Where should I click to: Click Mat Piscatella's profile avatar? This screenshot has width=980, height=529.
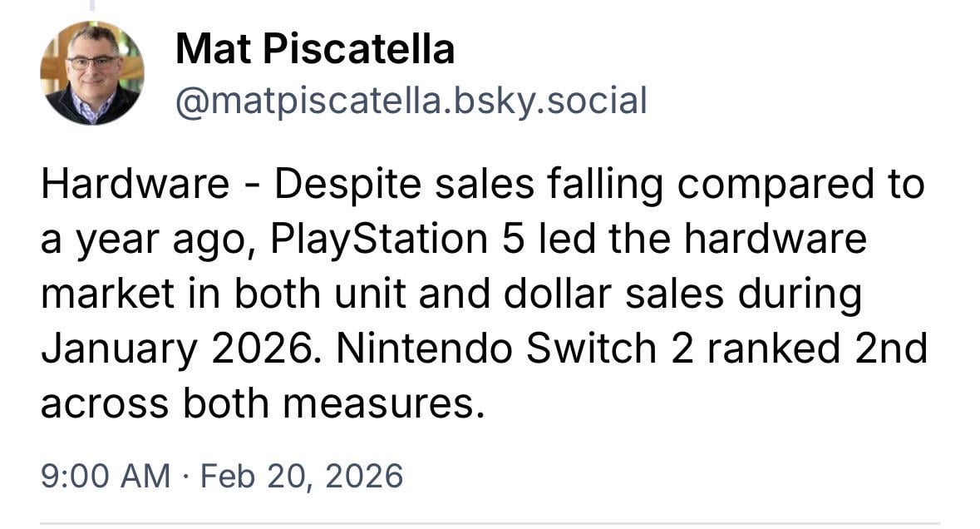coord(91,73)
